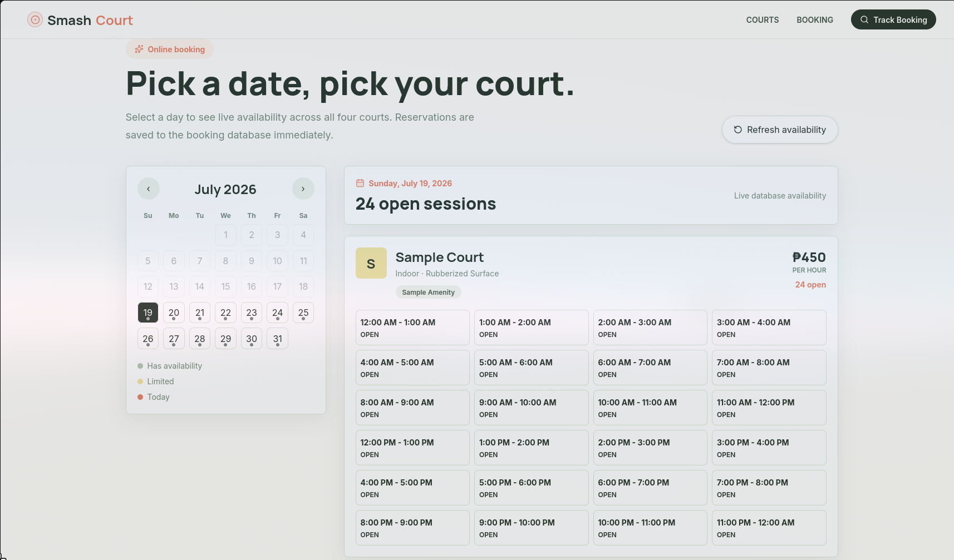Book the 11:00 AM - 12:00 PM slot
The image size is (954, 560).
pyautogui.click(x=769, y=408)
